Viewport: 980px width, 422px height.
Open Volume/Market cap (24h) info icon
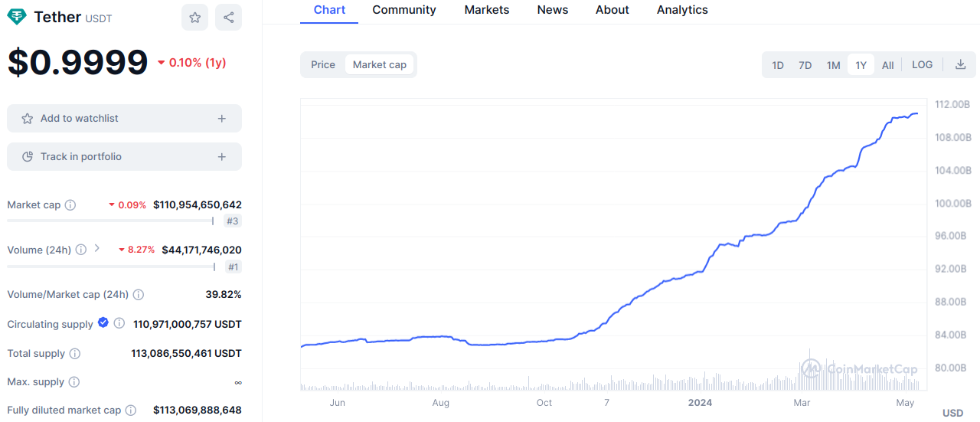138,294
